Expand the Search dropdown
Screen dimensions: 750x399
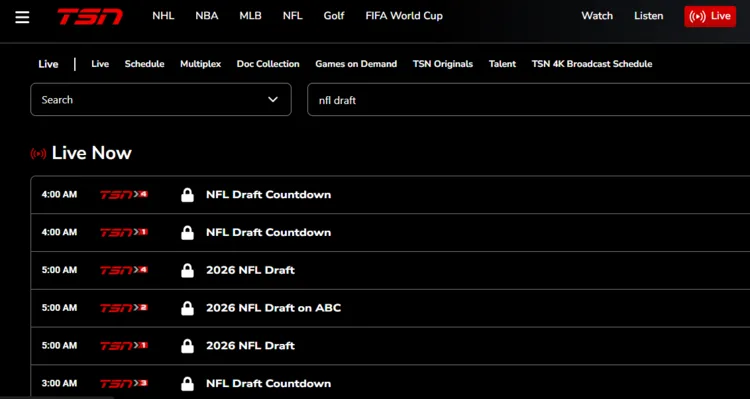click(x=161, y=100)
